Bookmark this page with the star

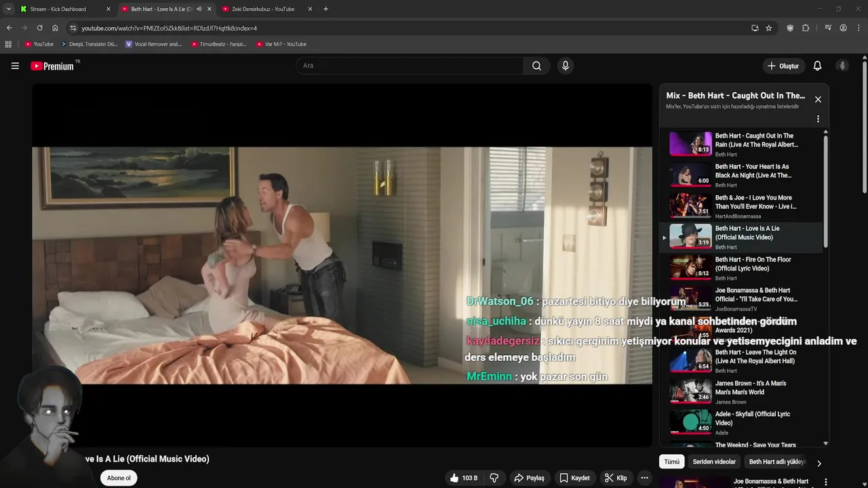769,28
